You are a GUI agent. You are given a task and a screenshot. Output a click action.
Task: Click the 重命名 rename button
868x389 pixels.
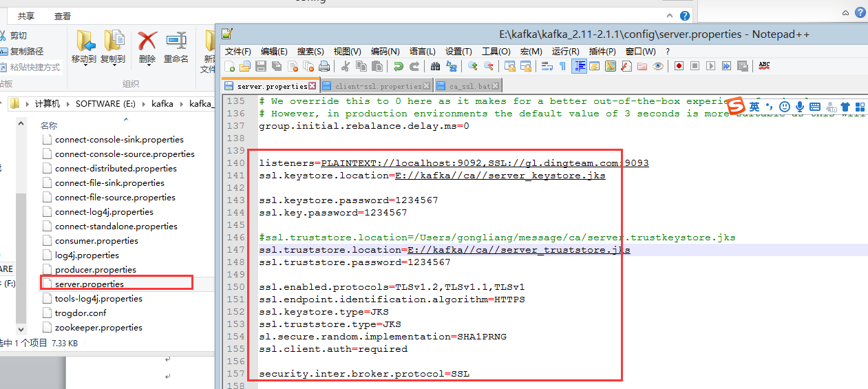(x=176, y=47)
